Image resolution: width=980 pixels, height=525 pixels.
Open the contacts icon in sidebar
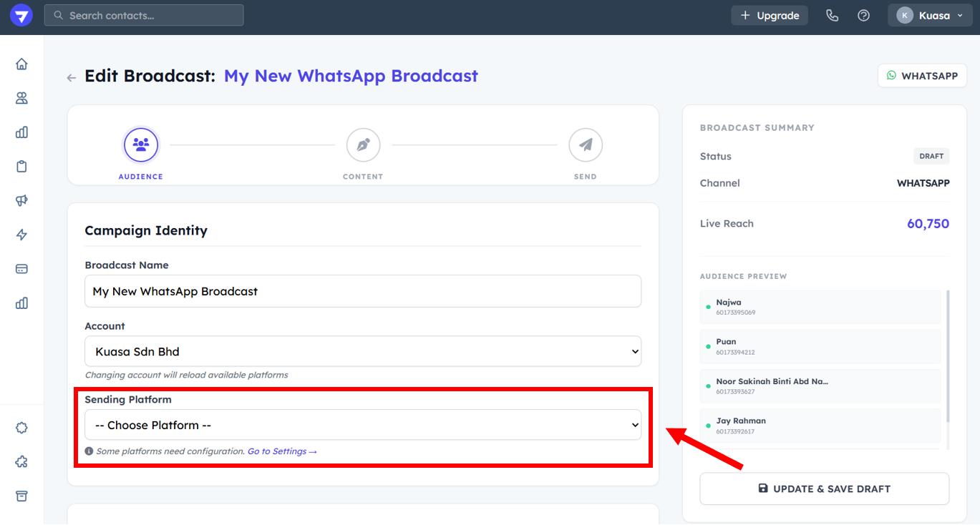(x=21, y=98)
